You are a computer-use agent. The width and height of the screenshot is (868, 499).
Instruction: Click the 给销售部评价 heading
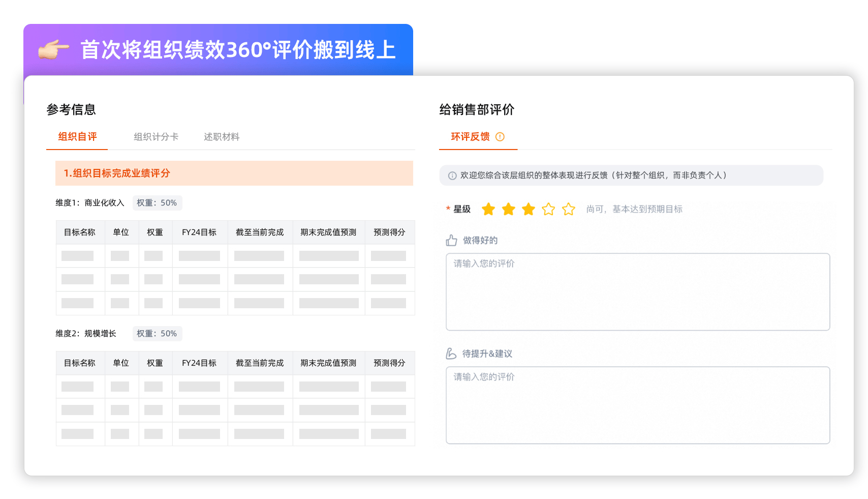pos(477,109)
